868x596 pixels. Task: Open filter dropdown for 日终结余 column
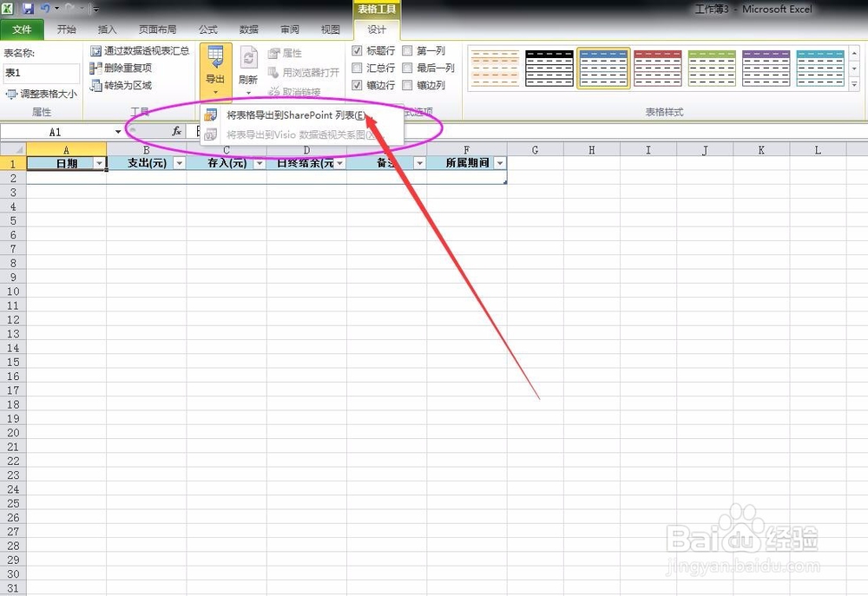tap(340, 163)
